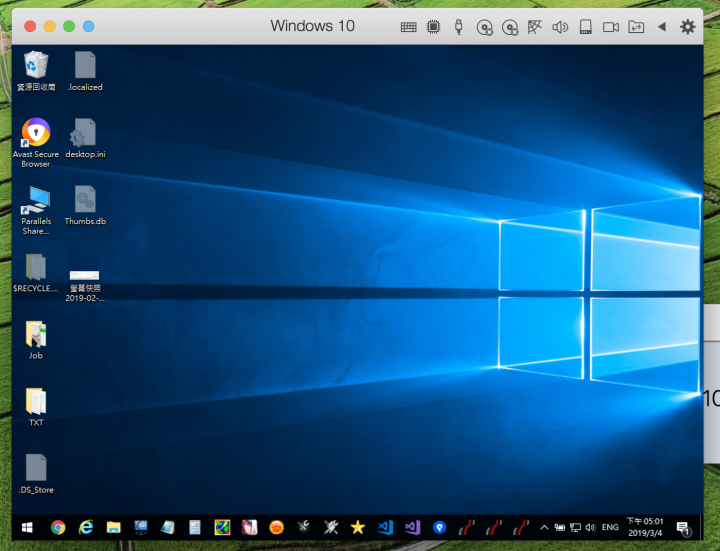Show hidden system tray icons chevron
The image size is (720, 551).
544,528
